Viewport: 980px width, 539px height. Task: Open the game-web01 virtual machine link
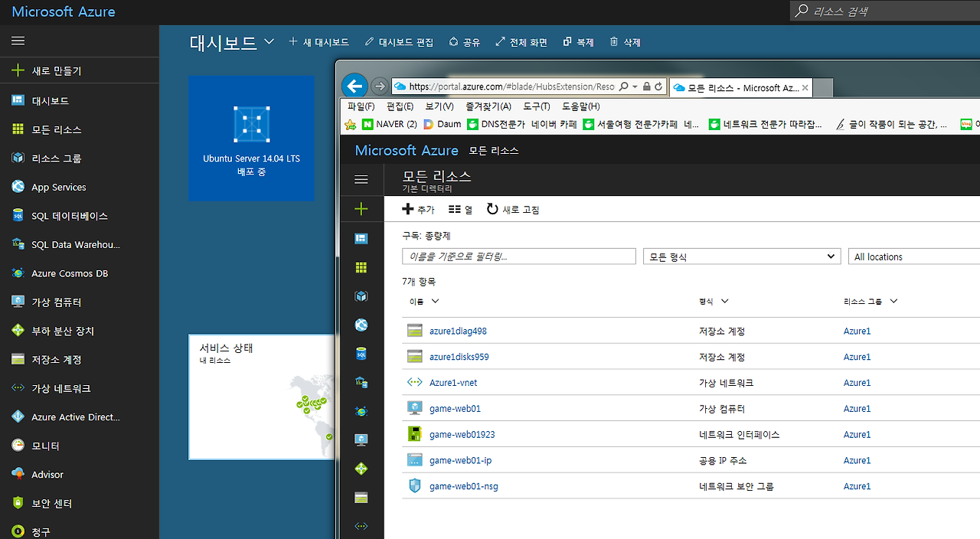point(456,409)
